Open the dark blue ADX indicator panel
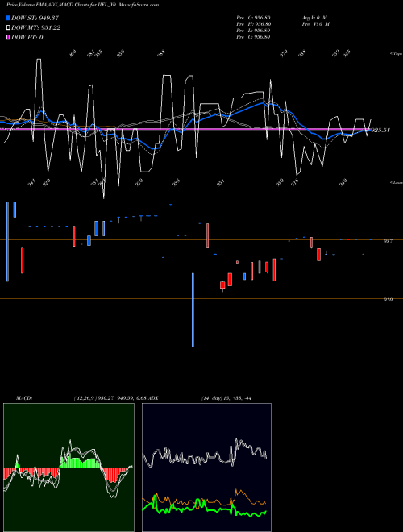Screen dimensions: 403x532 click(x=206, y=468)
